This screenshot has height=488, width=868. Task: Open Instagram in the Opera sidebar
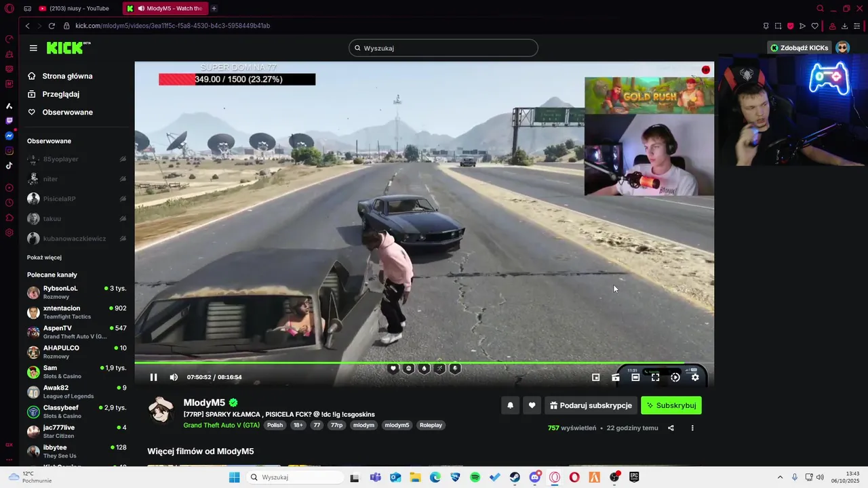(9, 151)
